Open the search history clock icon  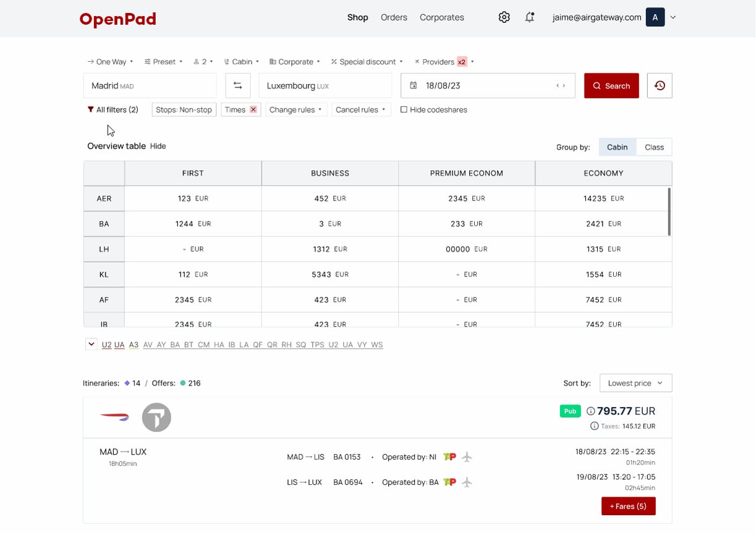click(660, 86)
